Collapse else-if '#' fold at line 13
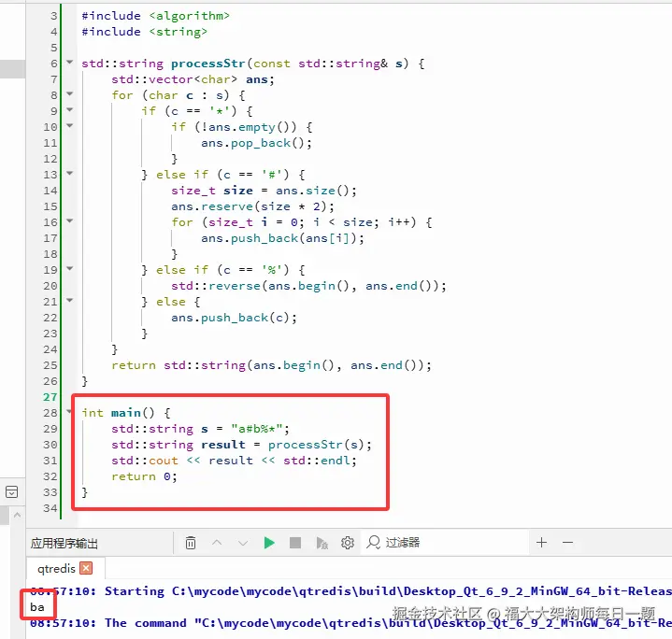This screenshot has width=672, height=639. 69,173
